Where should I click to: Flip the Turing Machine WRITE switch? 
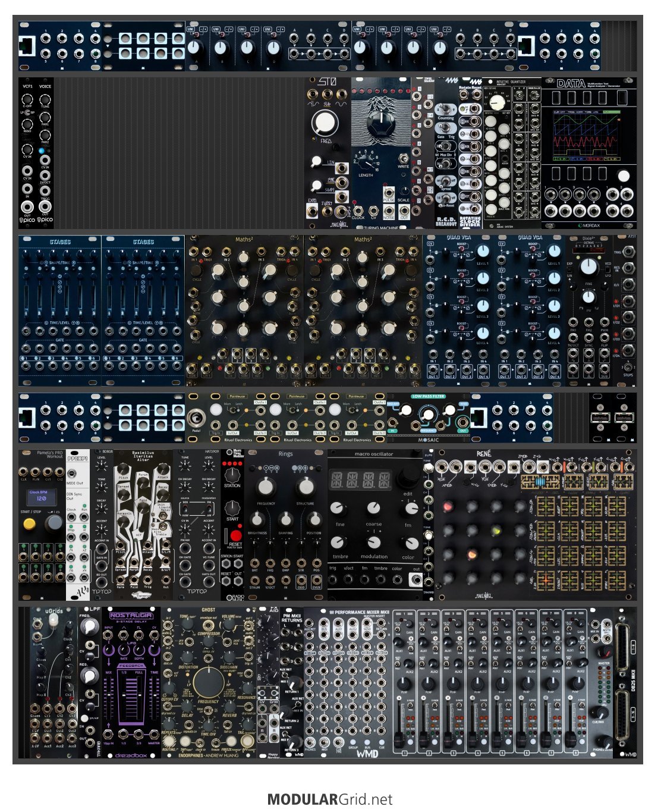click(x=404, y=158)
